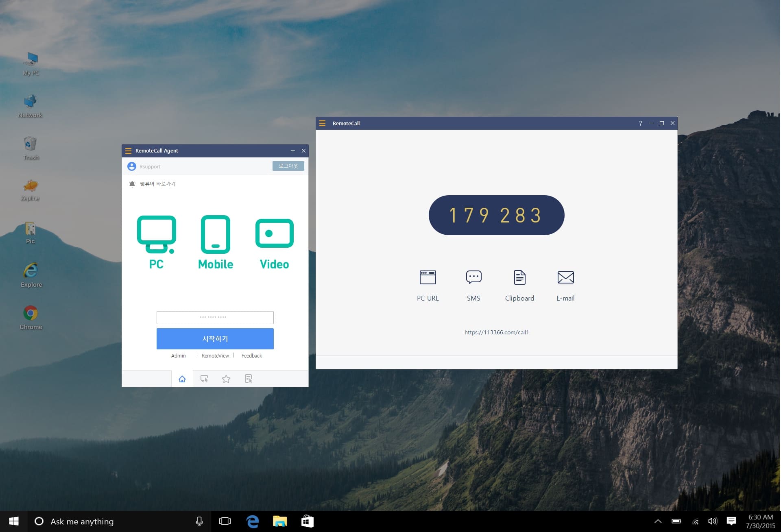Click the Rsupport user avatar icon

click(x=132, y=166)
